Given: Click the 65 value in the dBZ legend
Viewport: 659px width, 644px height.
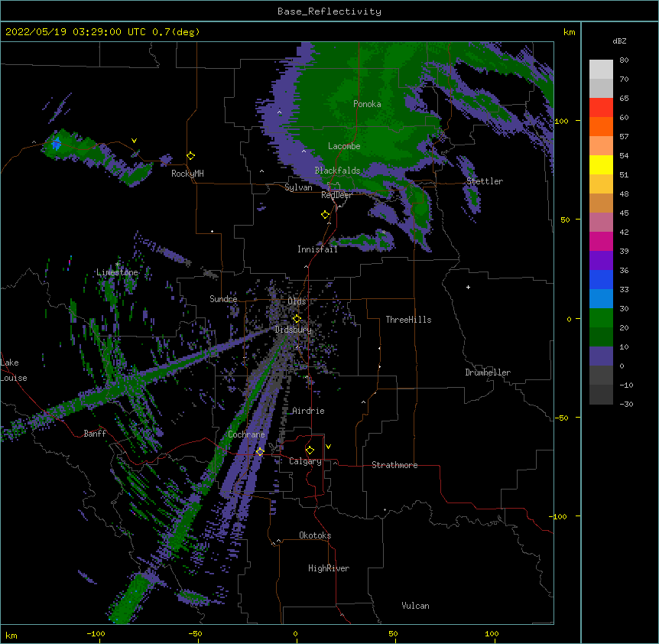Looking at the screenshot, I should point(624,99).
